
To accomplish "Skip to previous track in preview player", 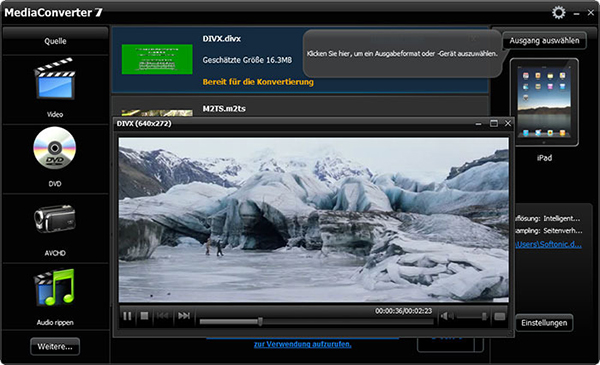I will pos(162,316).
